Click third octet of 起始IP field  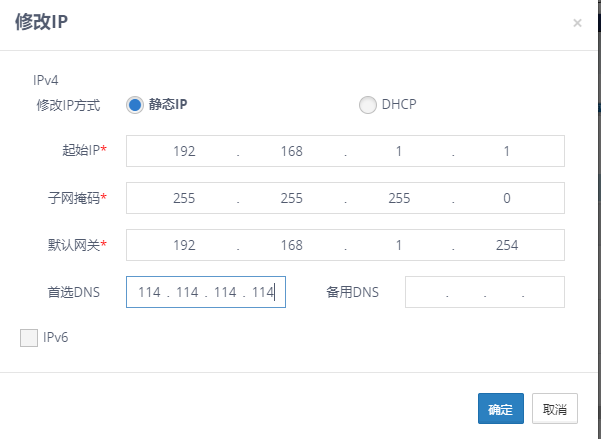point(399,151)
